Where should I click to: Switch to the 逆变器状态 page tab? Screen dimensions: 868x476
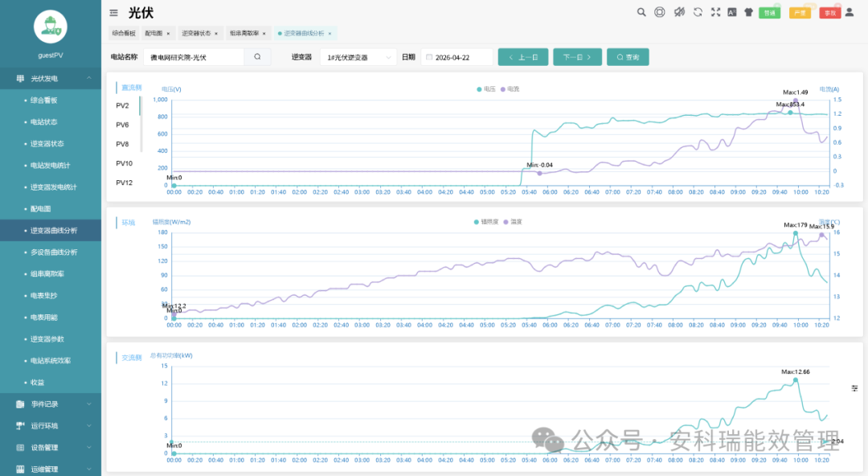196,33
